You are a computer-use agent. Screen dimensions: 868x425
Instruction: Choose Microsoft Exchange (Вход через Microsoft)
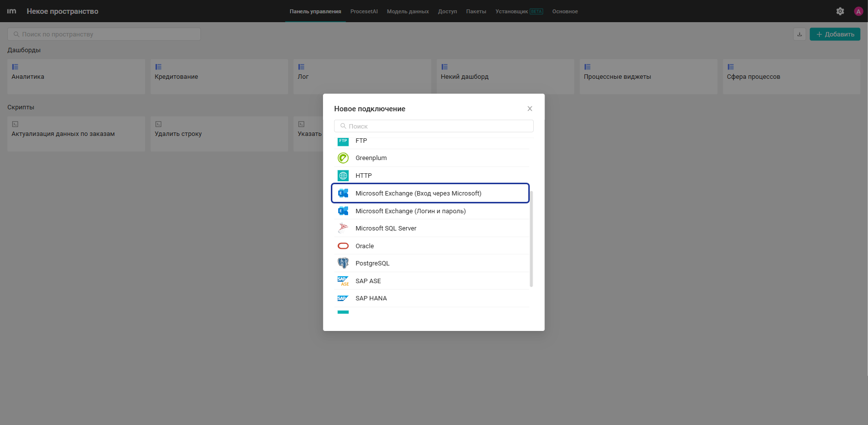(x=430, y=193)
